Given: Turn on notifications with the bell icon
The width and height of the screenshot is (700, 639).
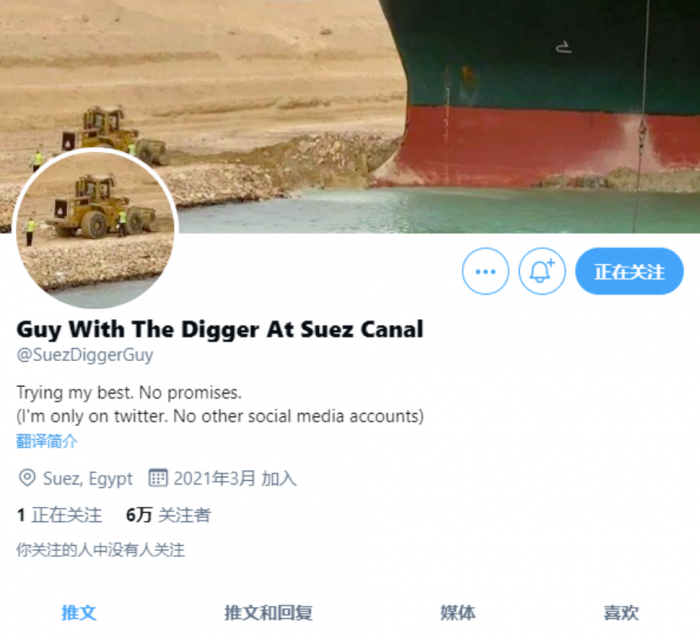Looking at the screenshot, I should coord(542,271).
